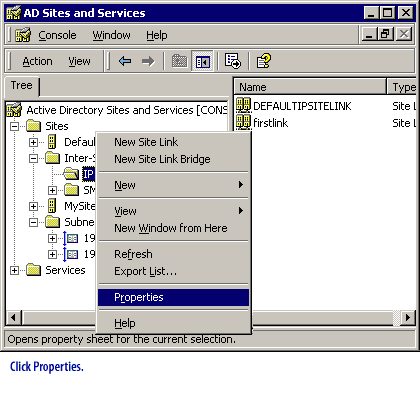Click the Default site building icon
This screenshot has width=420, height=400.
(52, 142)
